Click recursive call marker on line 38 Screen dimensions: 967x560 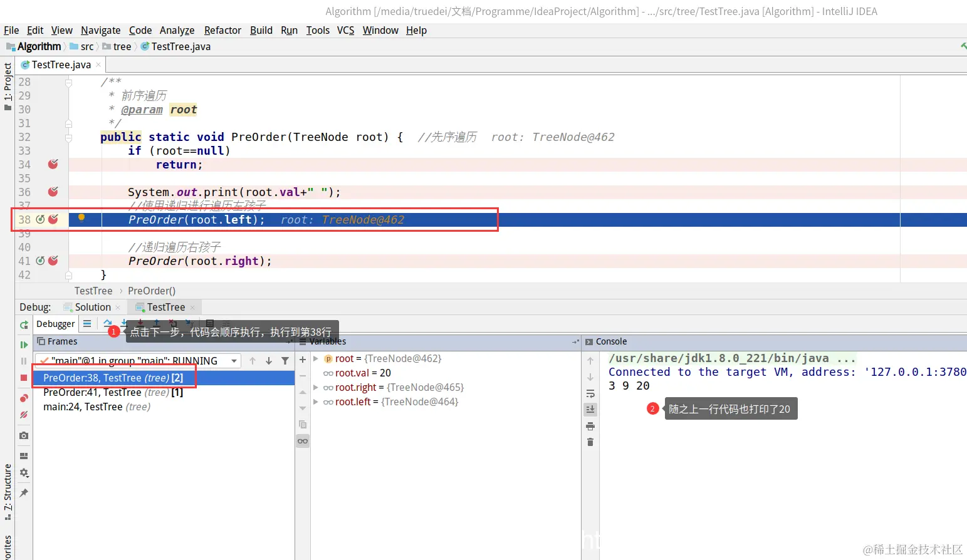pyautogui.click(x=40, y=219)
